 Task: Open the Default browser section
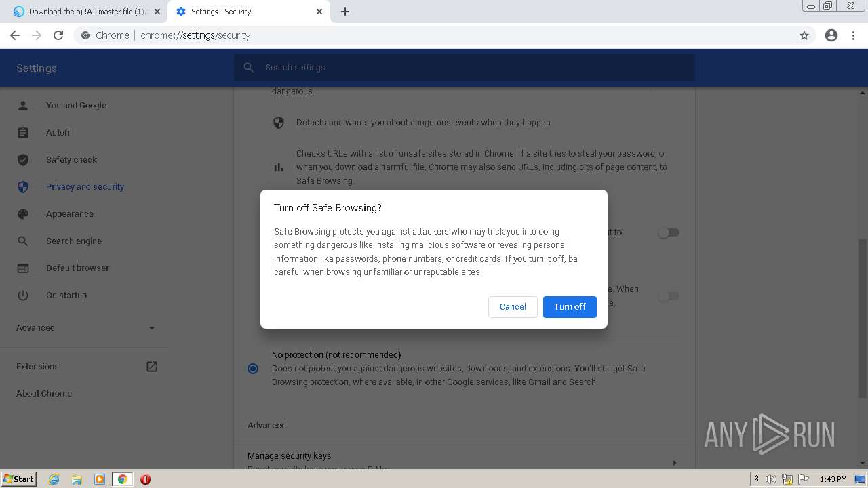coord(77,268)
